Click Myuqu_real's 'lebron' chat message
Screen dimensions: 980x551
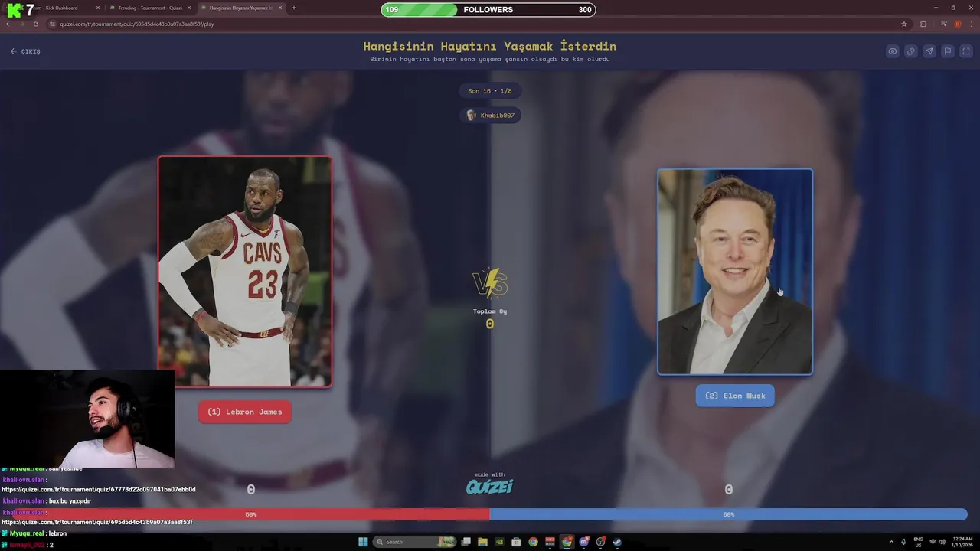(x=57, y=533)
